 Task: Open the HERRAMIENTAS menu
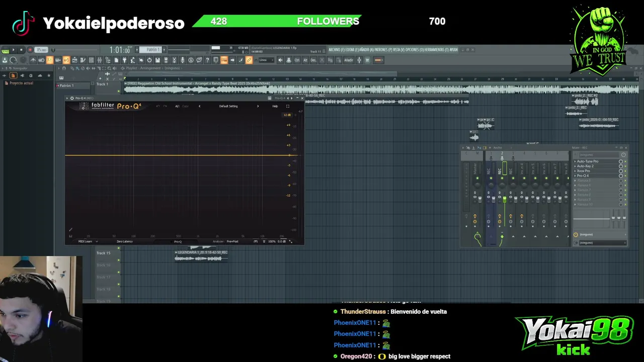436,50
